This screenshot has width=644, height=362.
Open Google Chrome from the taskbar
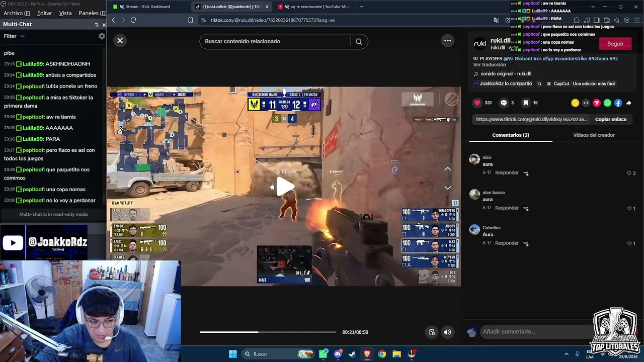(382, 354)
